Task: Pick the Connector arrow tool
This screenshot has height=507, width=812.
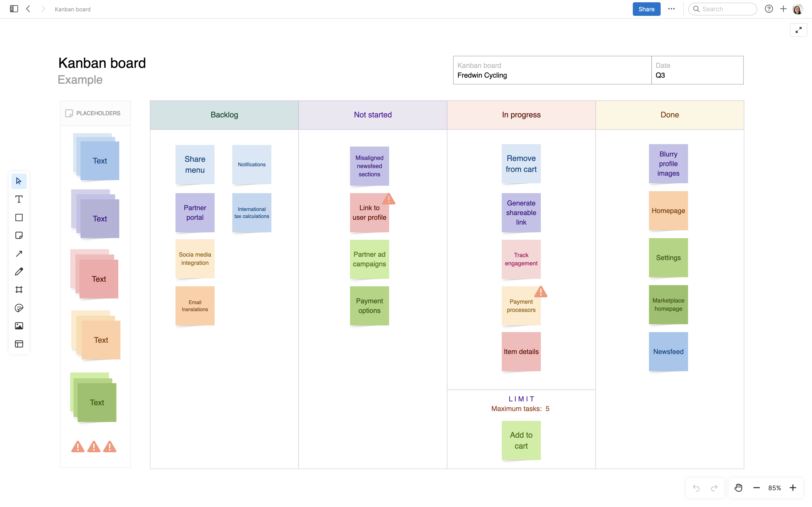Action: coord(19,254)
